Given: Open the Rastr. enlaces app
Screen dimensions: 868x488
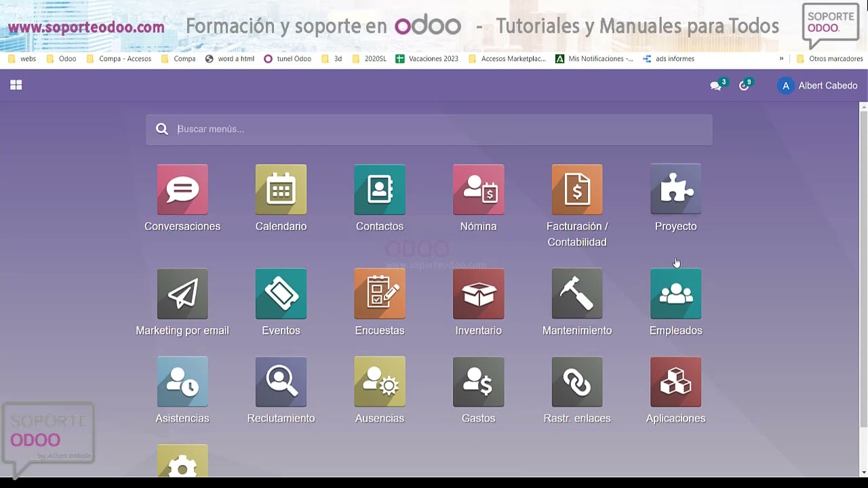Looking at the screenshot, I should coord(577,382).
